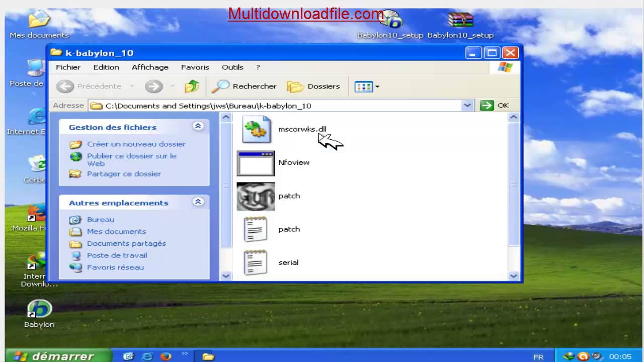The height and width of the screenshot is (362, 644).
Task: Select the patch text document icon
Action: [x=256, y=229]
